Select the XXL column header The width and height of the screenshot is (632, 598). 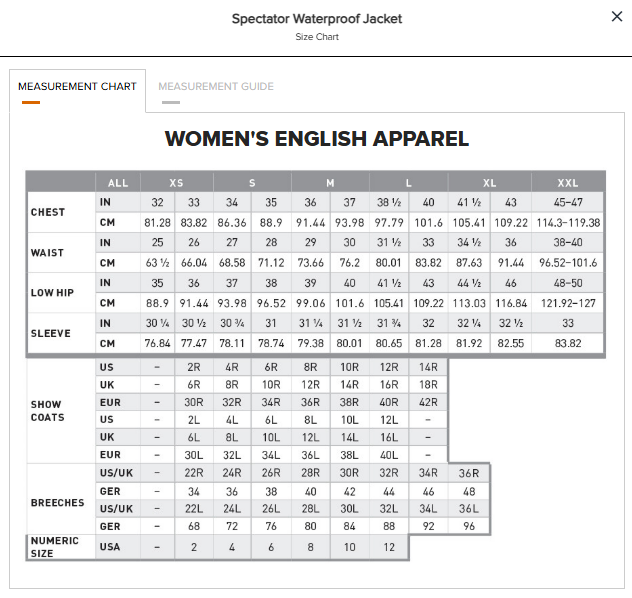click(568, 183)
